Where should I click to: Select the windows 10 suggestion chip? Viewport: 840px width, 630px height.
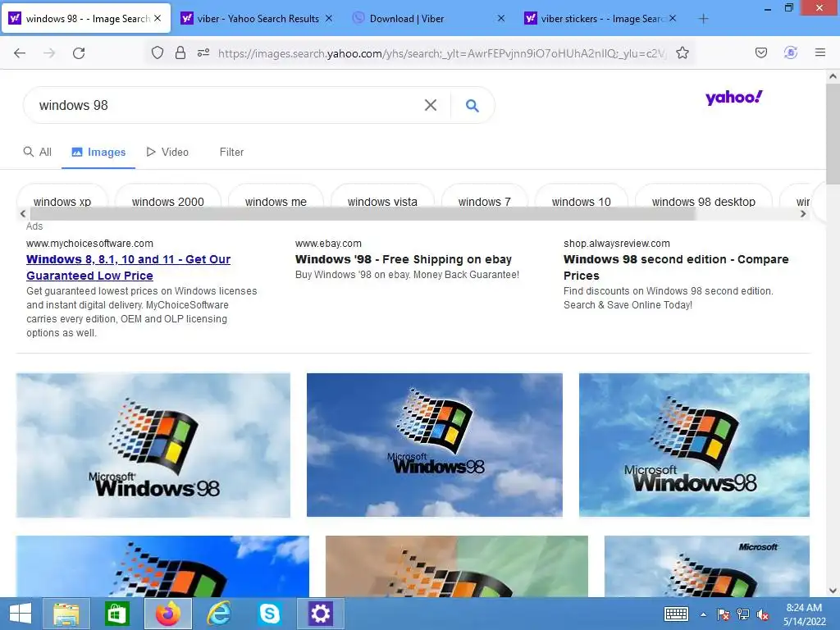582,202
